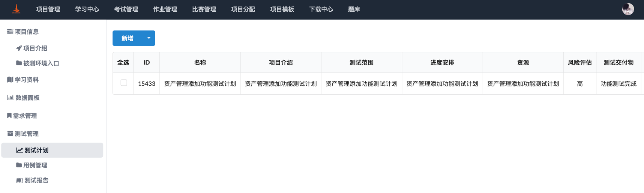Click the 测试范围 cell of row 15433

pyautogui.click(x=362, y=84)
